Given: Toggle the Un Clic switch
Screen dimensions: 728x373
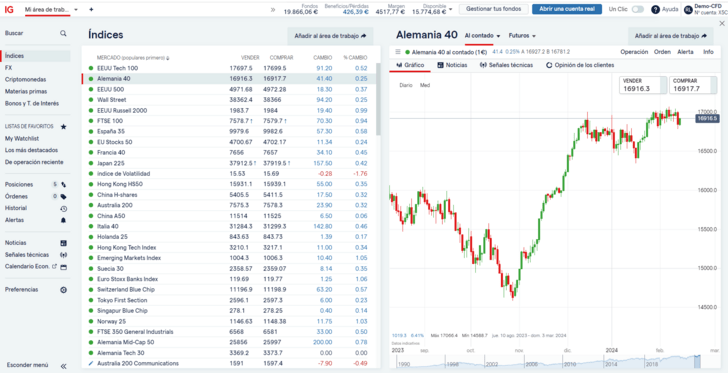Looking at the screenshot, I should 637,9.
